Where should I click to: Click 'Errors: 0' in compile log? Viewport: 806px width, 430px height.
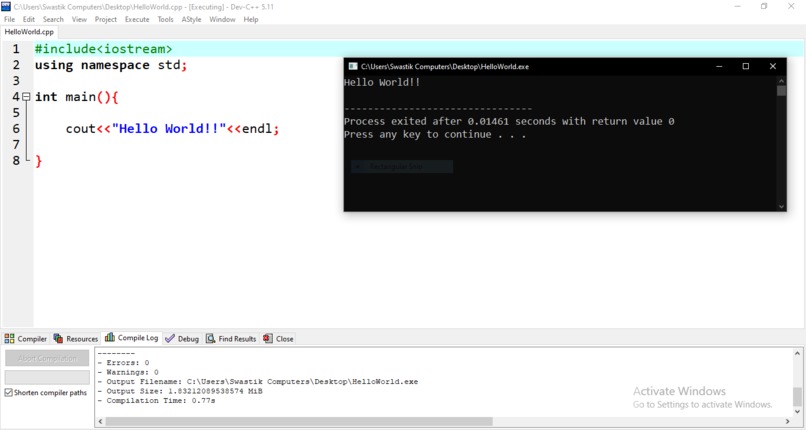tap(123, 363)
